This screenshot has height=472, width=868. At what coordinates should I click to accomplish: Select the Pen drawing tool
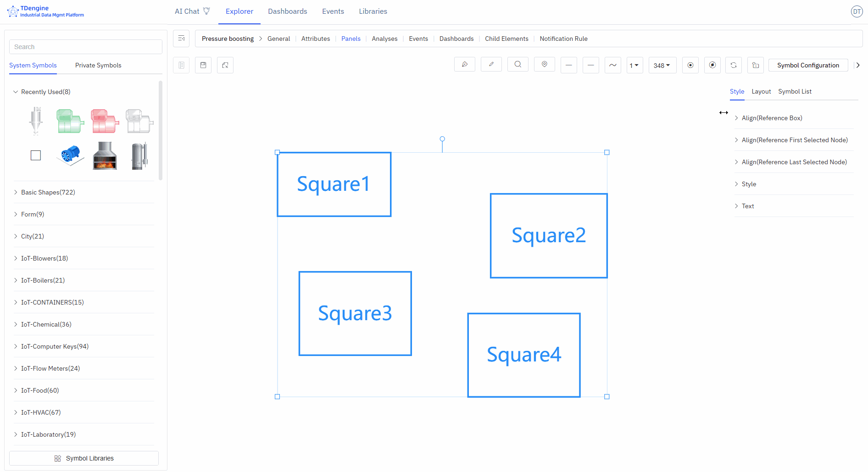click(x=465, y=65)
